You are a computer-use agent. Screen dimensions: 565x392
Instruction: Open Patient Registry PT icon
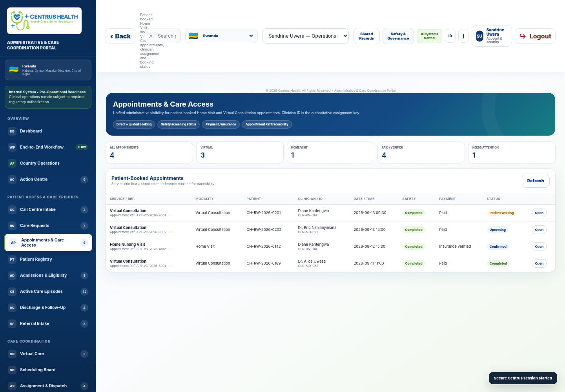(x=12, y=260)
